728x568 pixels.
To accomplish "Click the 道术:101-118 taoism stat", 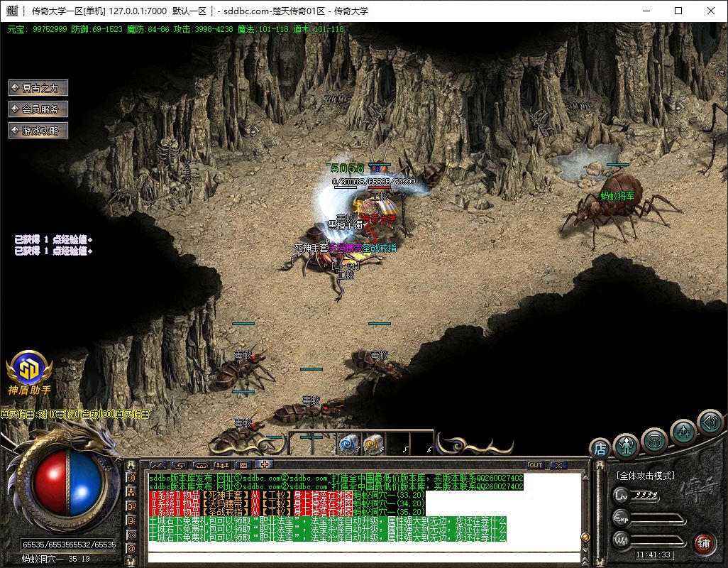I will tap(319, 29).
